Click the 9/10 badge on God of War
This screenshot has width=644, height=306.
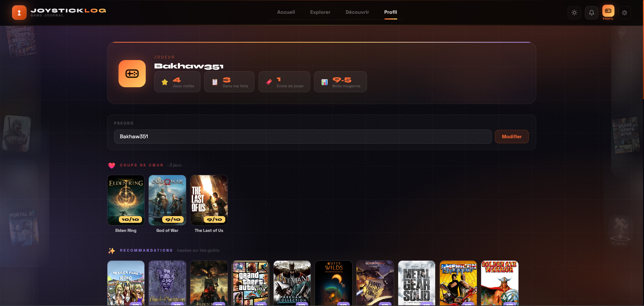[x=173, y=219]
